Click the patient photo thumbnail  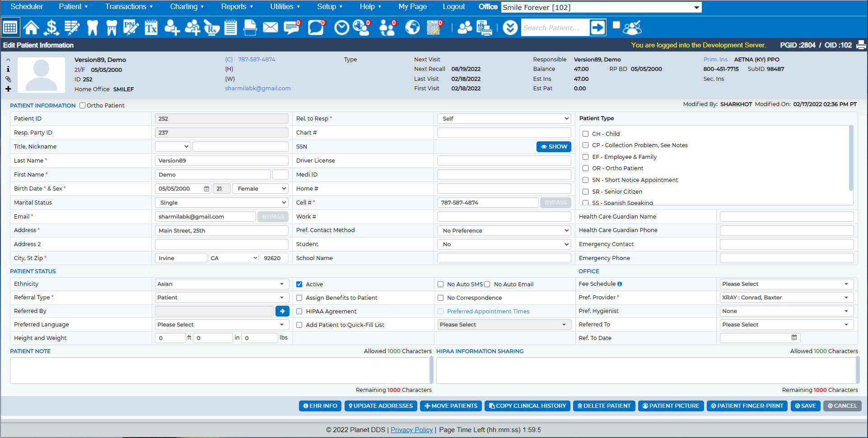click(x=42, y=75)
